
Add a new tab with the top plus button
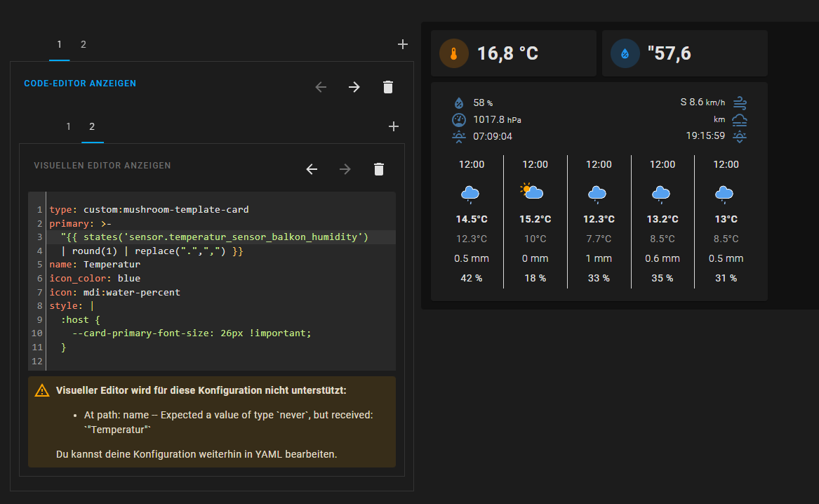(x=402, y=44)
